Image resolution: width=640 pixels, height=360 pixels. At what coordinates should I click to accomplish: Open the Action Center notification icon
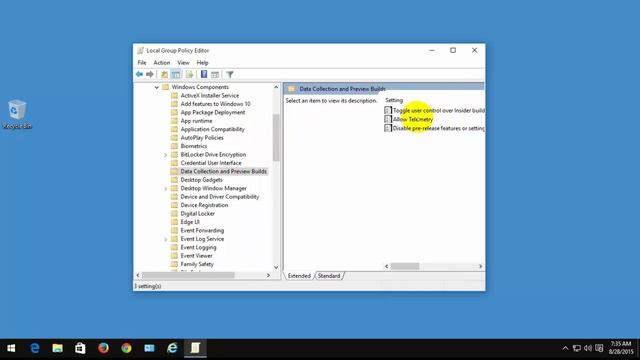599,348
